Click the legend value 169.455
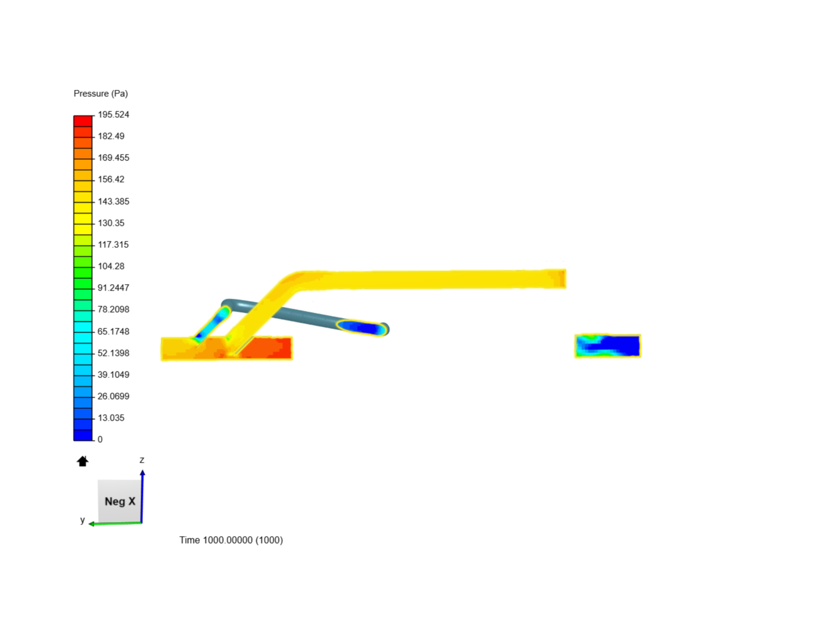 point(113,157)
